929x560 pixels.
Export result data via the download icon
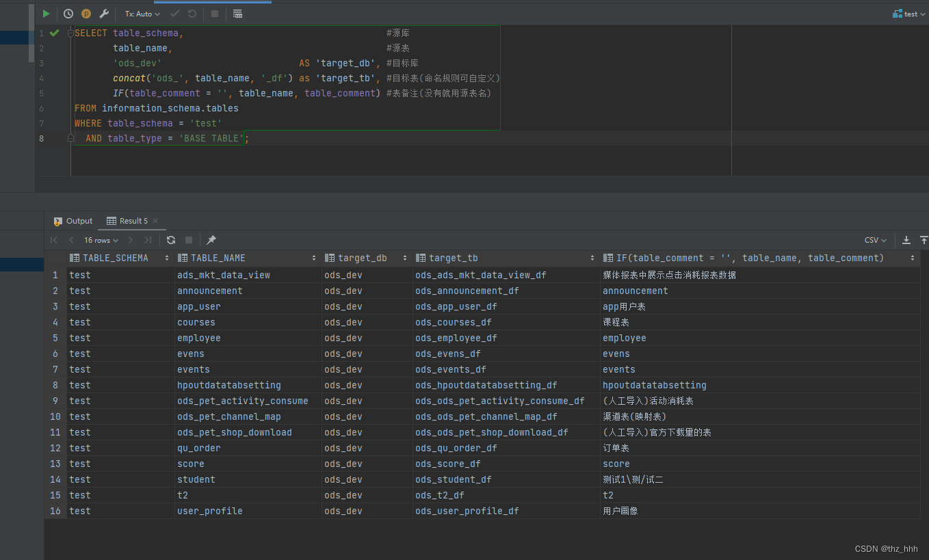906,240
